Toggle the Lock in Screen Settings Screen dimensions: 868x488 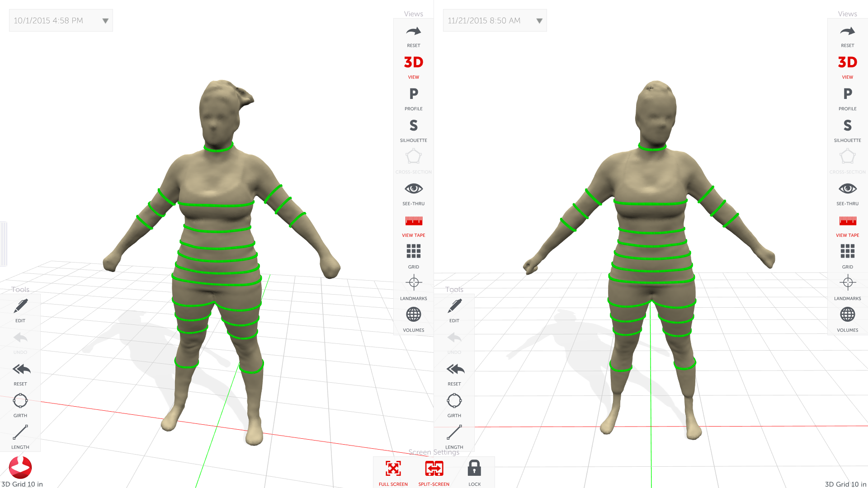point(474,469)
